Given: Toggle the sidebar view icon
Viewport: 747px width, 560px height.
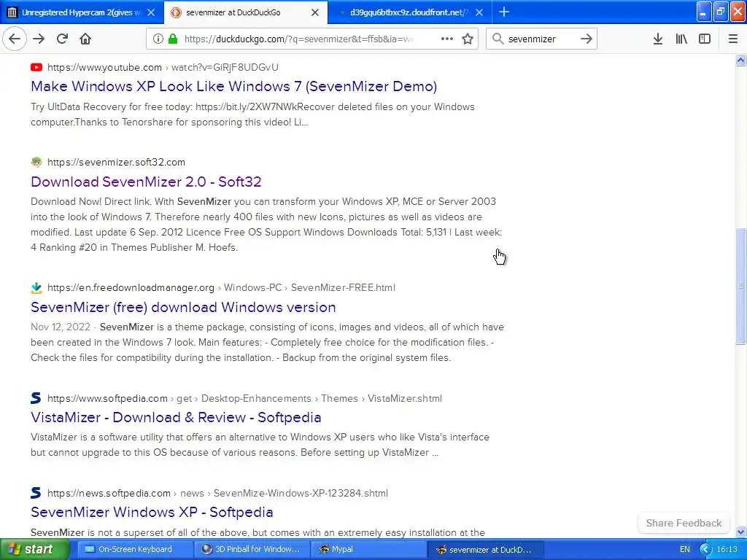Looking at the screenshot, I should click(705, 39).
